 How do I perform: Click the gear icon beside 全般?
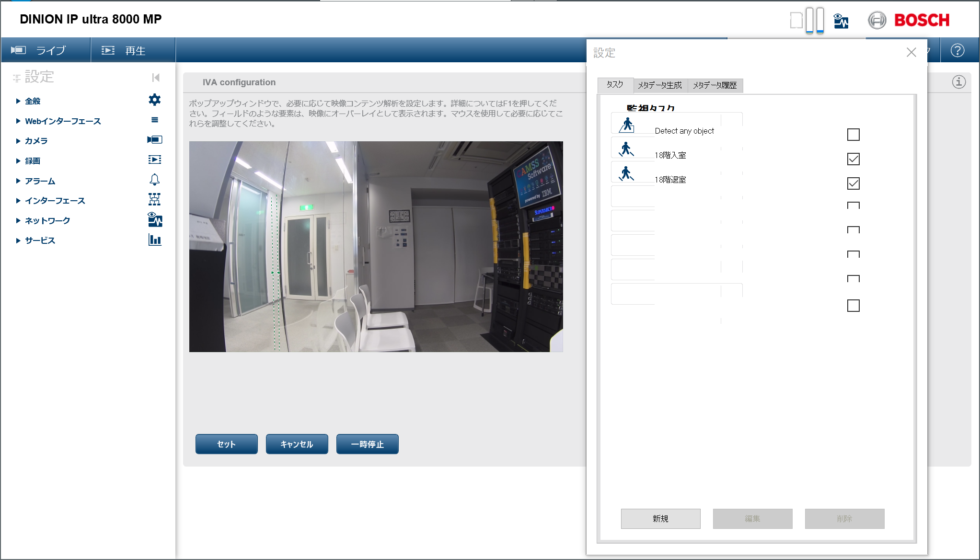pyautogui.click(x=154, y=100)
